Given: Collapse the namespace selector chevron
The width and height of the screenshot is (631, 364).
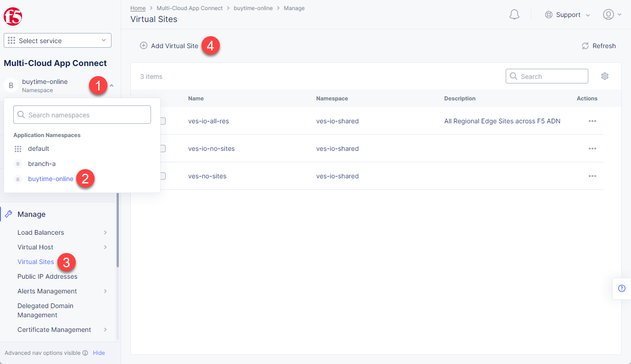Looking at the screenshot, I should point(112,85).
